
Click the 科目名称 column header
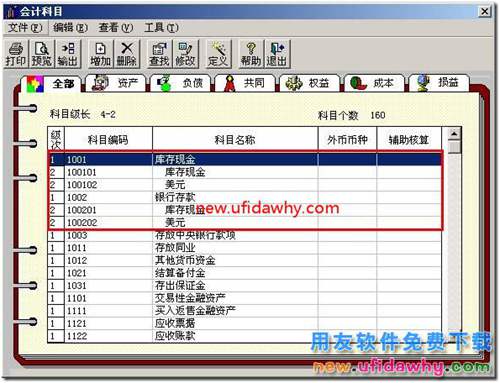(x=235, y=139)
